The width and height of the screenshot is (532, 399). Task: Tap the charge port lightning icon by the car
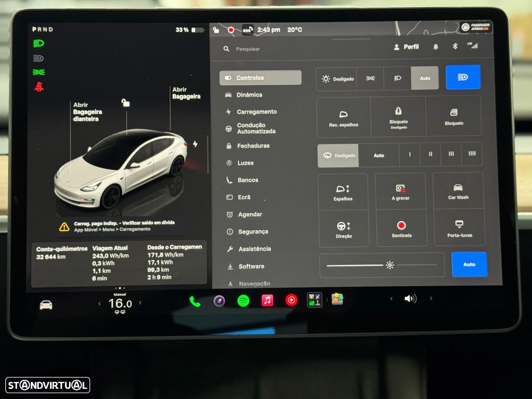[195, 144]
